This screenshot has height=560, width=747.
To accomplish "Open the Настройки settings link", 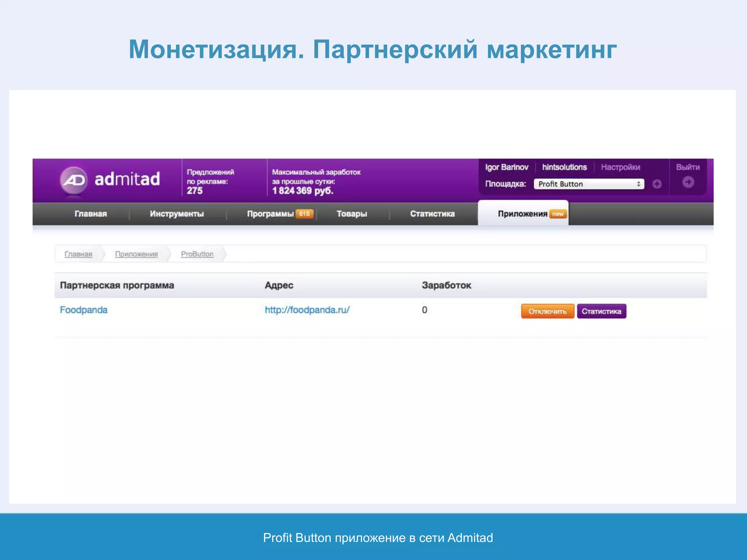I will coord(620,167).
